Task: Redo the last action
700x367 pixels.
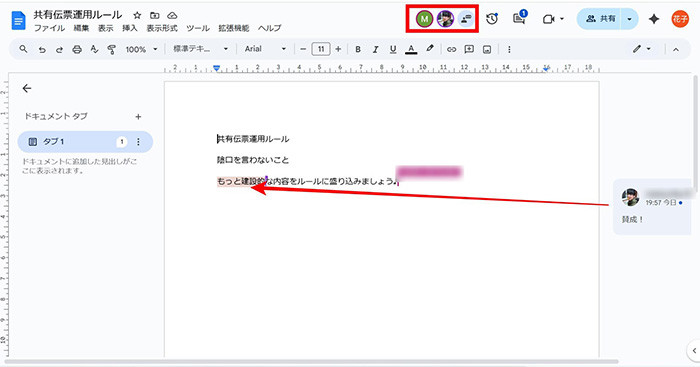Action: point(59,50)
